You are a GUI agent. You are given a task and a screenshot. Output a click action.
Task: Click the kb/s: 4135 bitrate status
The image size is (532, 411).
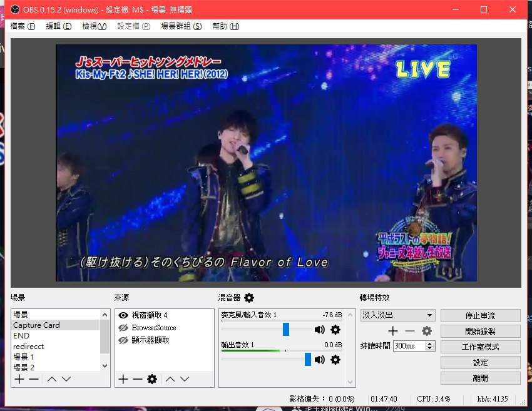tap(493, 398)
